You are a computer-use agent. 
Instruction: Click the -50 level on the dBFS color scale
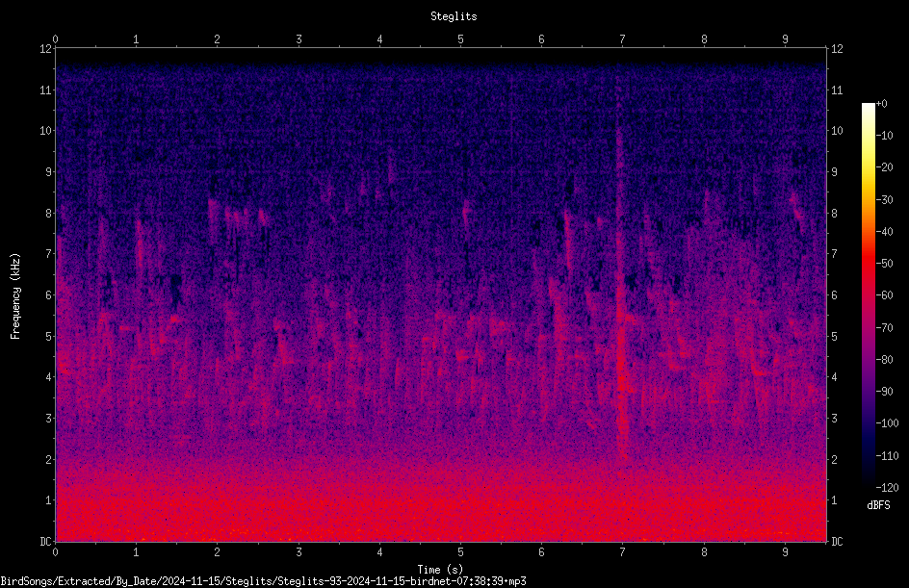pos(884,264)
